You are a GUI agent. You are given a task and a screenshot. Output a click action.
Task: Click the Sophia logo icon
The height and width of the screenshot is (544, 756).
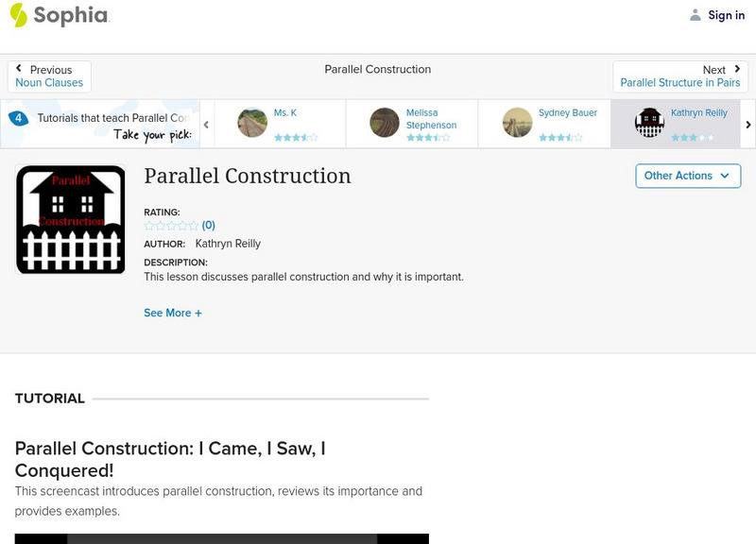coord(19,15)
